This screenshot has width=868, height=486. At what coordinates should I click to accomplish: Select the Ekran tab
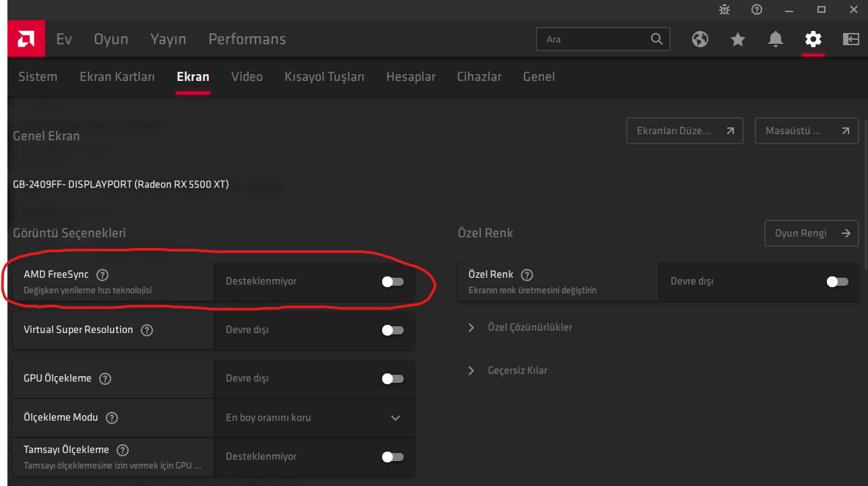coord(193,77)
